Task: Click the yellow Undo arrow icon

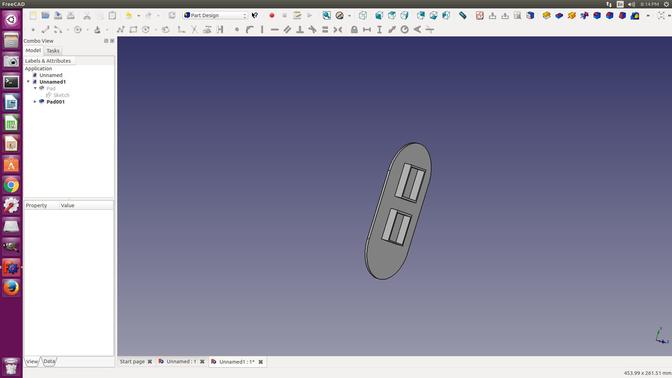Action: tap(129, 15)
